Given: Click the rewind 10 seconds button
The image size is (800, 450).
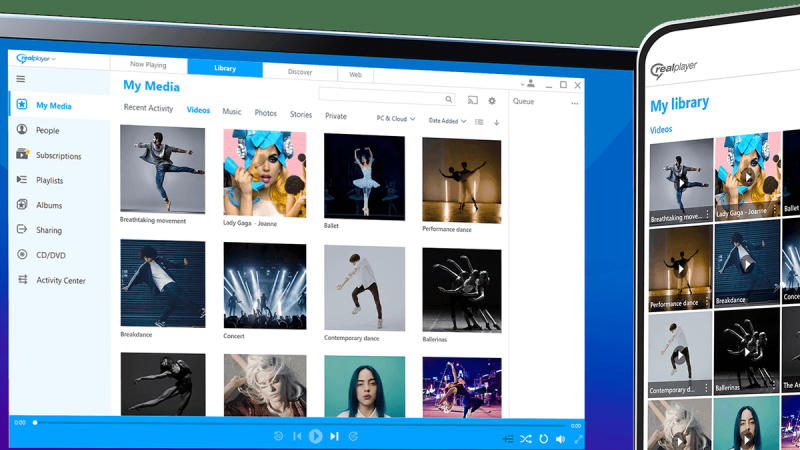Looking at the screenshot, I should pos(279,436).
